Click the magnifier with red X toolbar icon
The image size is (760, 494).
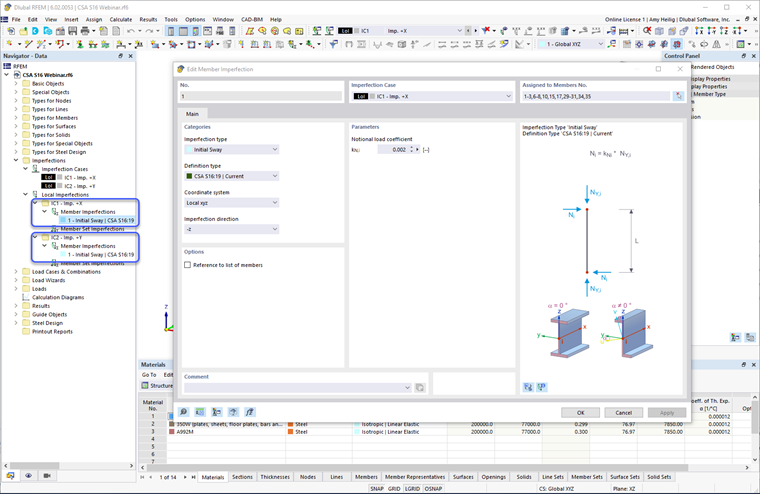647,31
